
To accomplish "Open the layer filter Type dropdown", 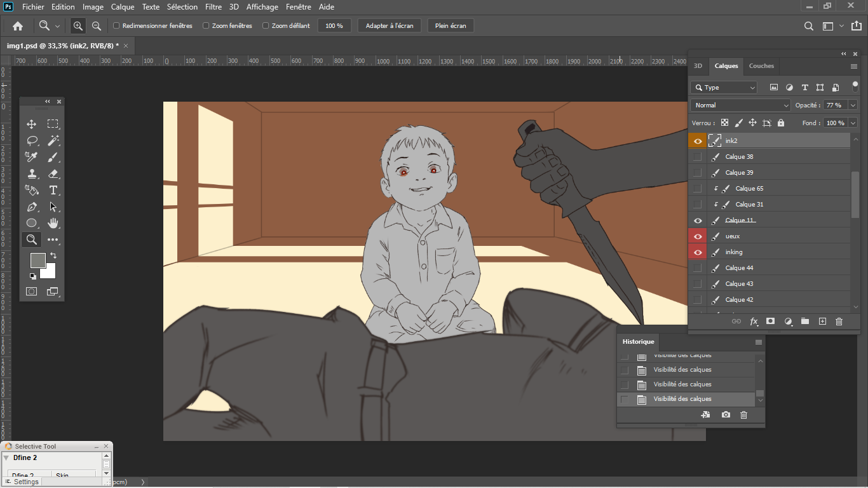I will point(724,88).
